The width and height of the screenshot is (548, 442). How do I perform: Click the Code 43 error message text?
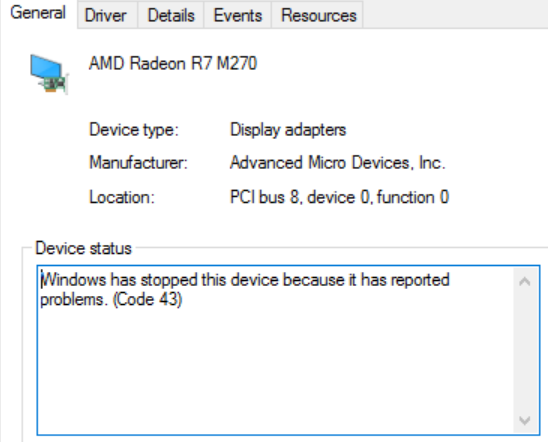[245, 290]
